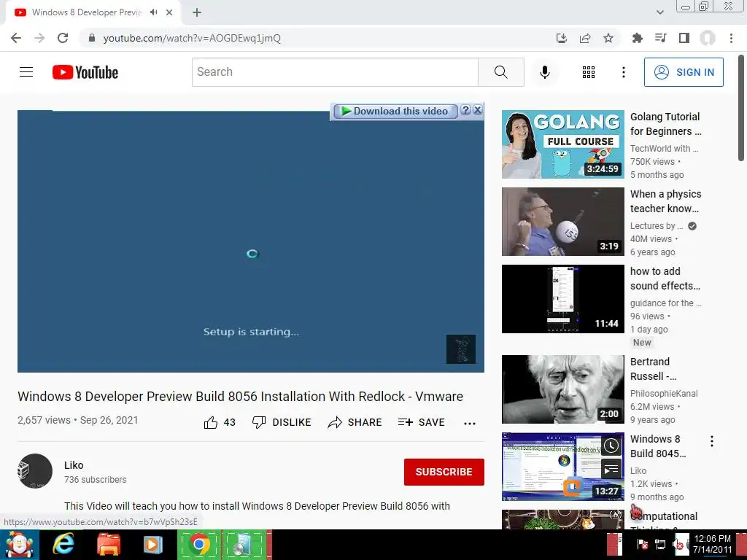Click the help question mark on download bar
The height and width of the screenshot is (560, 747).
click(466, 111)
